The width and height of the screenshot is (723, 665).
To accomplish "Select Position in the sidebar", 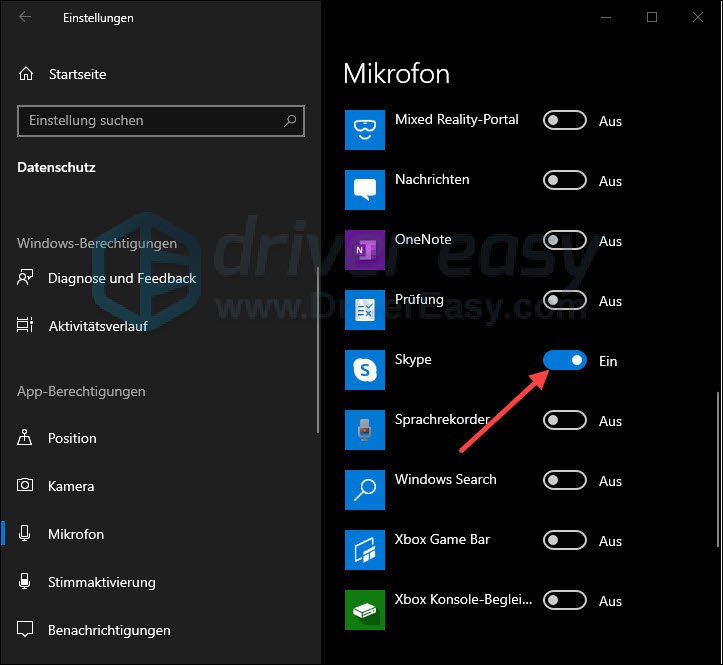I will coord(72,438).
